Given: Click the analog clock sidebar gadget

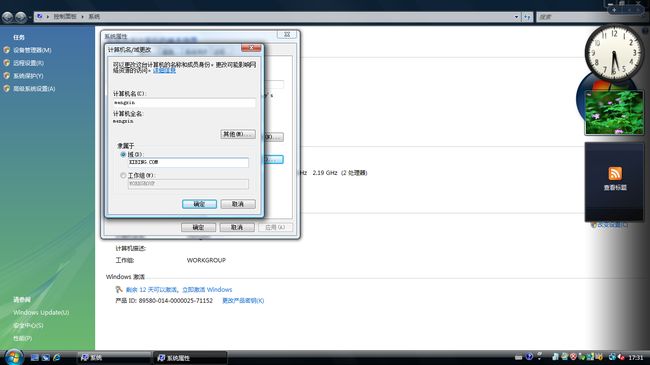Looking at the screenshot, I should [614, 53].
